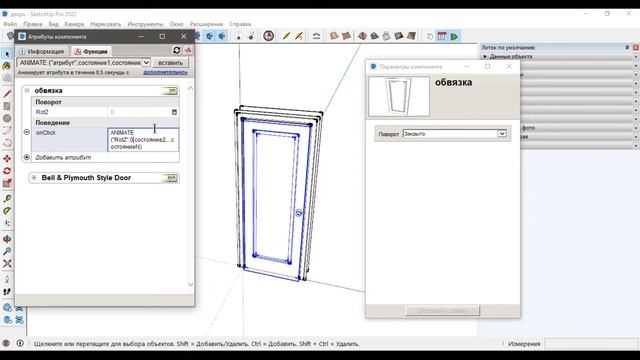This screenshot has height=360, width=640.
Task: Open the Поворот dropdown in Component Options
Action: point(502,133)
